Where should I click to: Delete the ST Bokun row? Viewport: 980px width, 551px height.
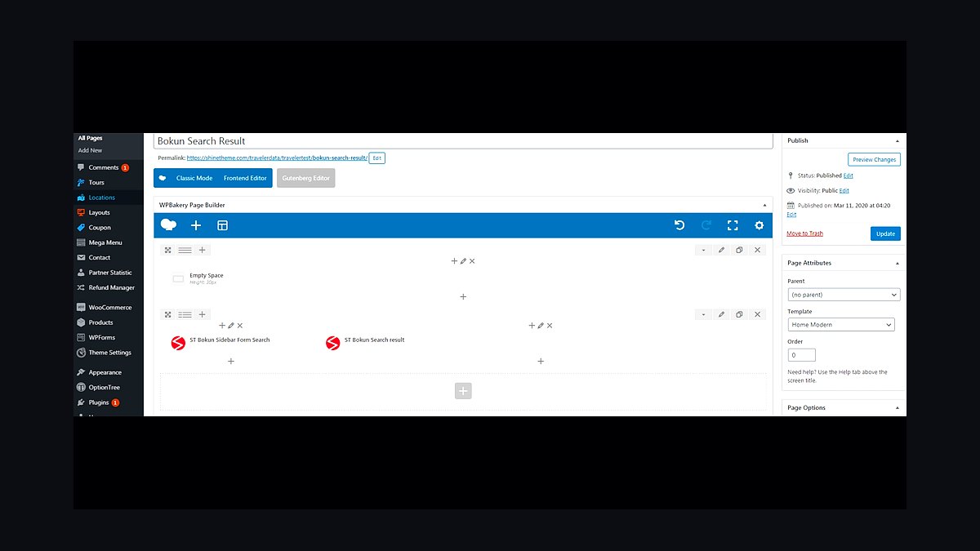pyautogui.click(x=758, y=314)
